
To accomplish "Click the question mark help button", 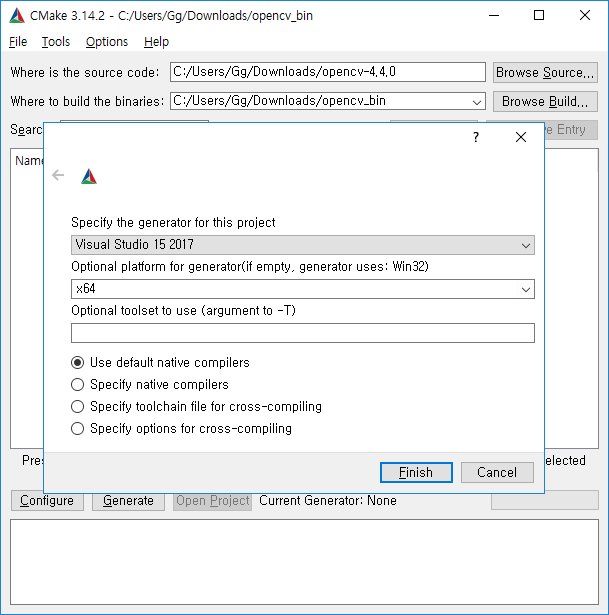I will 476,137.
